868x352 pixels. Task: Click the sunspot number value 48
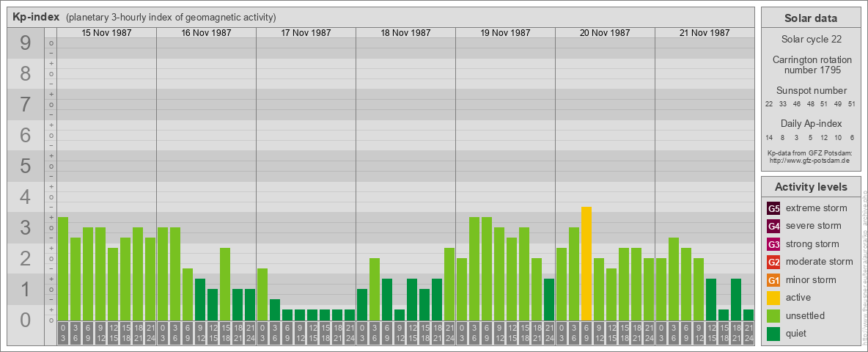[x=810, y=104]
